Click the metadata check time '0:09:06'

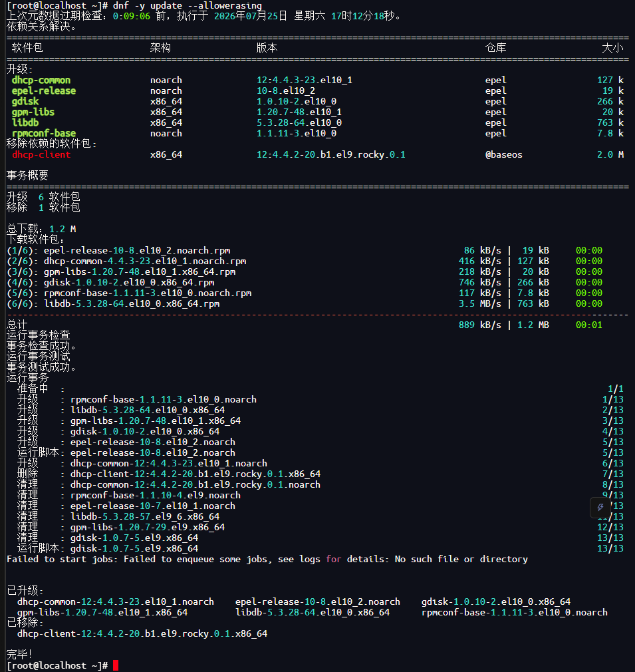[x=132, y=16]
